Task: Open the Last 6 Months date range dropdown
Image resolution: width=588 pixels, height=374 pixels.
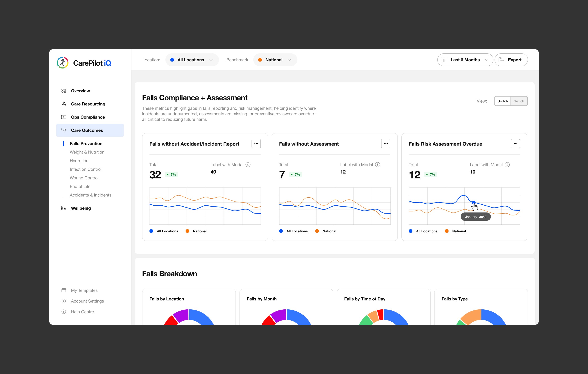Action: [x=465, y=60]
